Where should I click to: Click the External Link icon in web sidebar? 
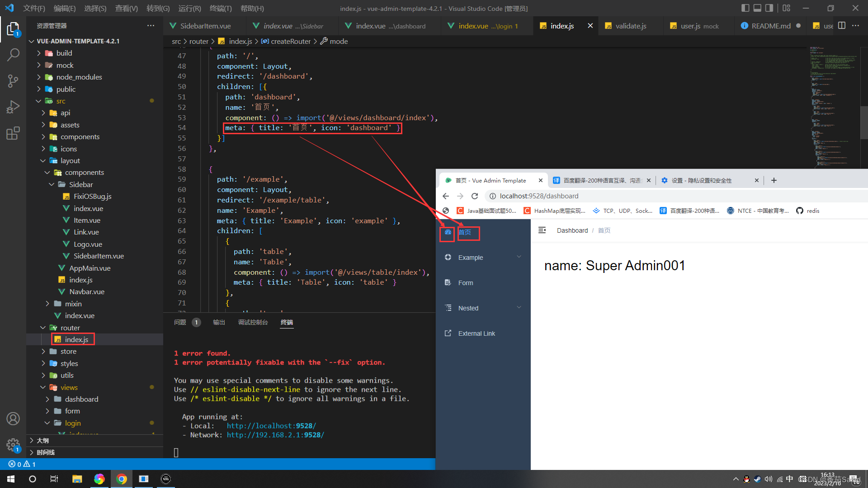[x=448, y=333]
